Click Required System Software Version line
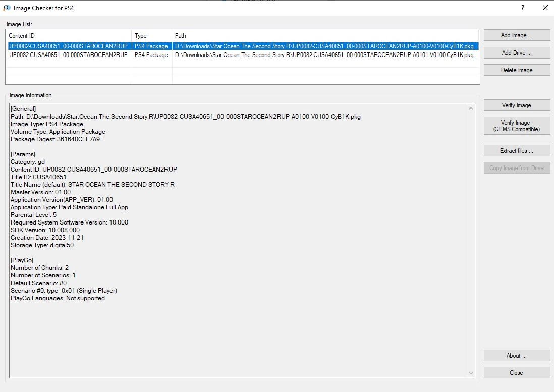The image size is (554, 392). point(69,222)
